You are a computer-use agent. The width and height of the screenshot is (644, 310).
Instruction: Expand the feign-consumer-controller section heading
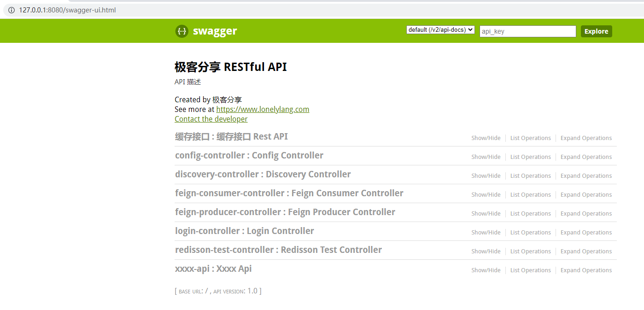[289, 193]
